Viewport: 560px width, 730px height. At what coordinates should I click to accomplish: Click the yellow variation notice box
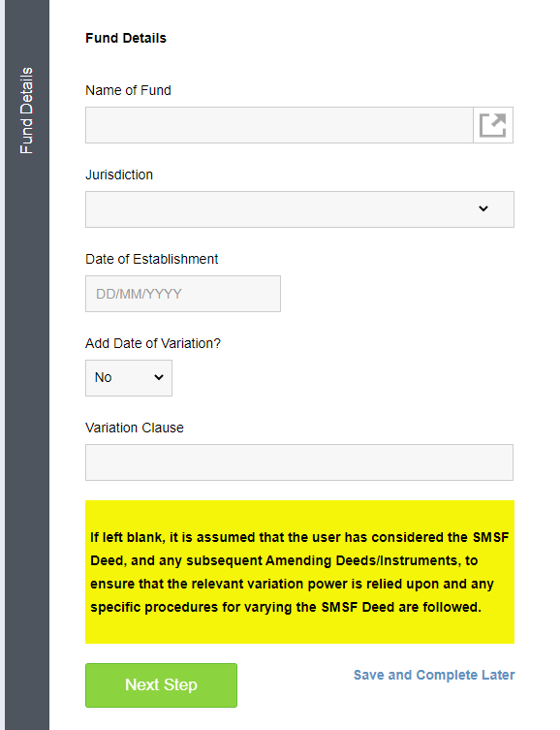pos(299,572)
